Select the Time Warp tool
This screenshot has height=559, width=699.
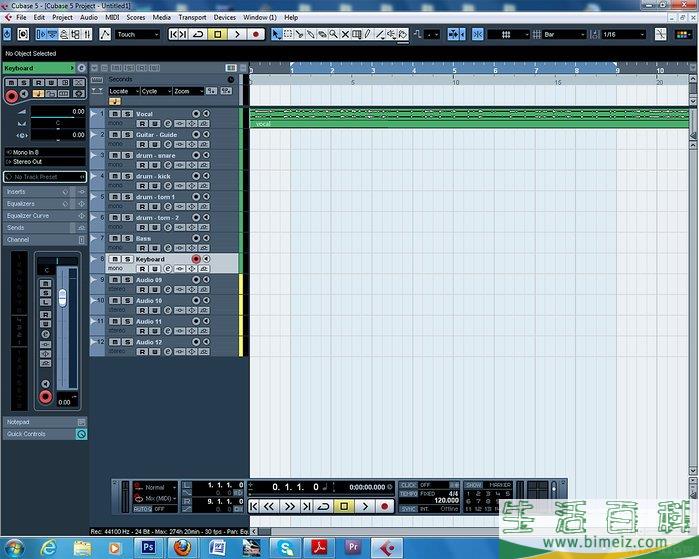[x=357, y=34]
